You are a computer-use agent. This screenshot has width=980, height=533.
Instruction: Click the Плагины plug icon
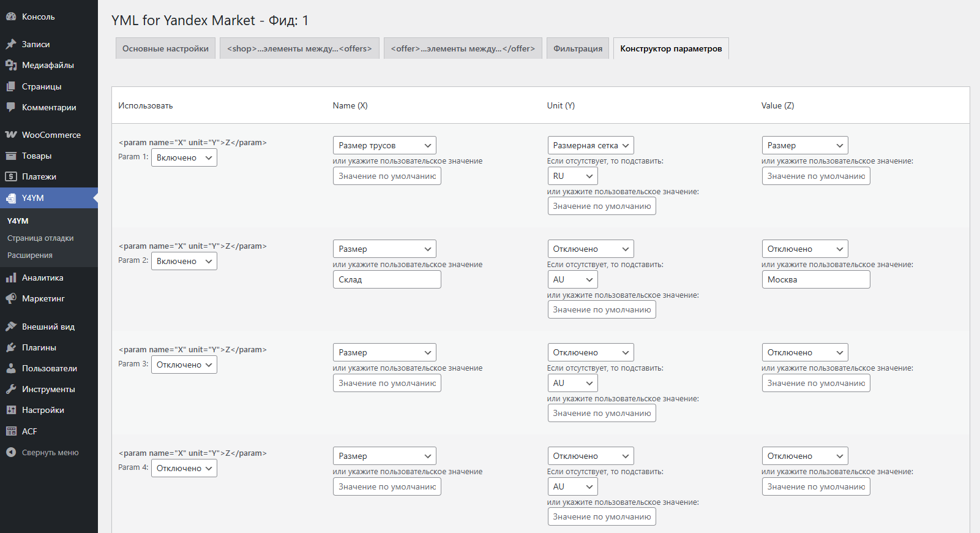click(x=11, y=347)
